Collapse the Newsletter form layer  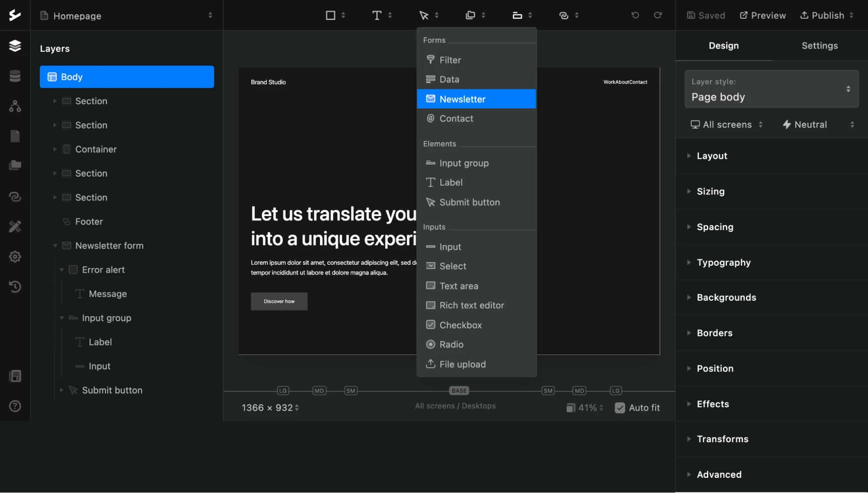(55, 246)
